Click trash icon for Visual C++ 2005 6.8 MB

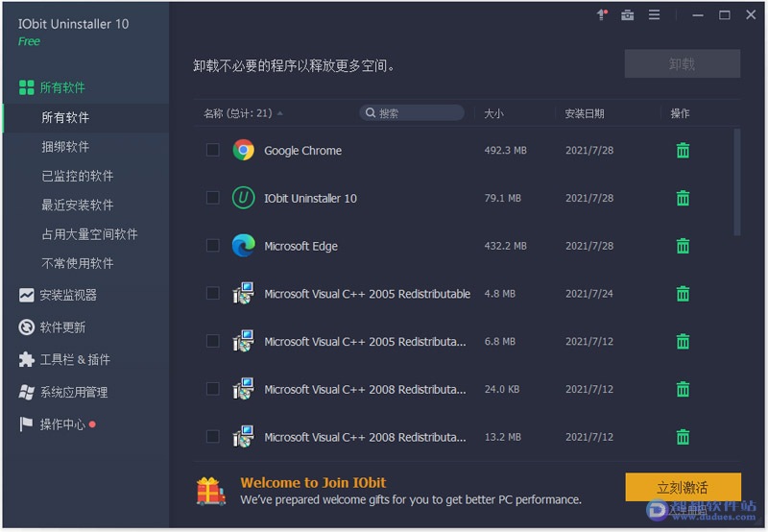pyautogui.click(x=683, y=342)
